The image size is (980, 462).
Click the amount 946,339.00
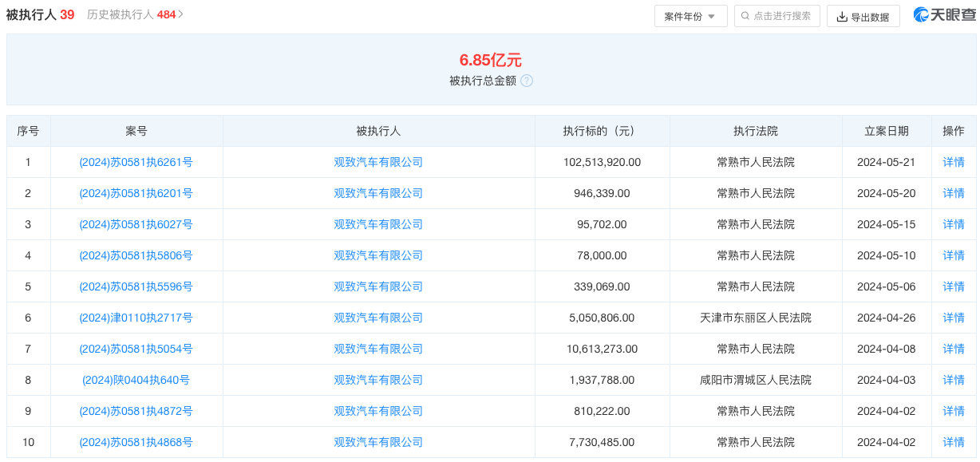(602, 193)
